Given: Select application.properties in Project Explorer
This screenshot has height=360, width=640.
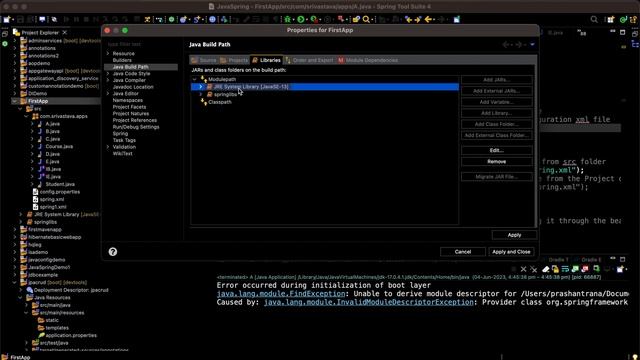Looking at the screenshot, I should pyautogui.click(x=71, y=336).
